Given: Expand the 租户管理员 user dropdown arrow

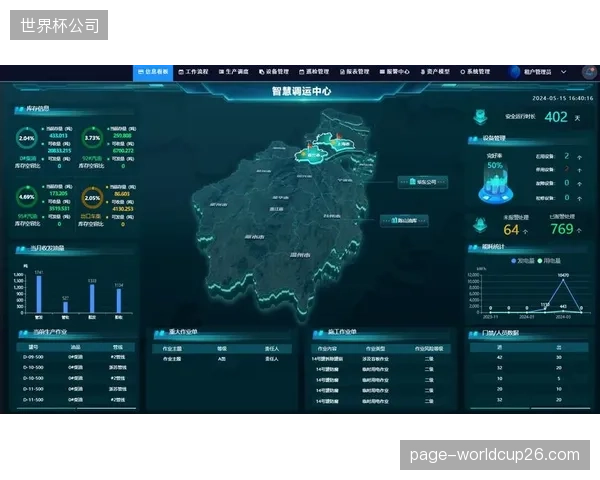Looking at the screenshot, I should click(x=564, y=72).
